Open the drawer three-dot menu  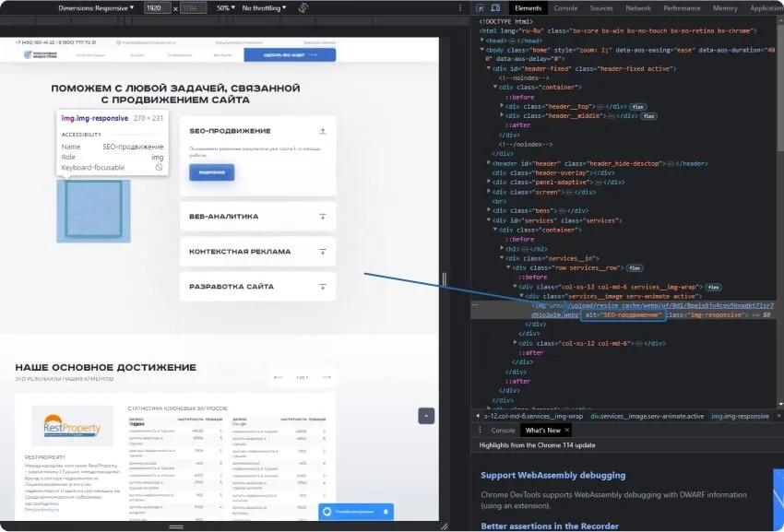(x=480, y=430)
